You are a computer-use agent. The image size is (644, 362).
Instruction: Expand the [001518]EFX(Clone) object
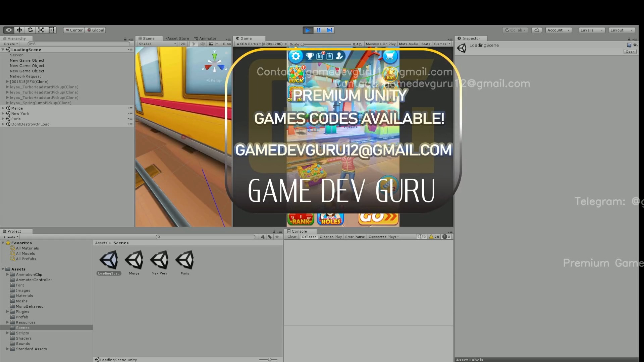[x=7, y=81]
